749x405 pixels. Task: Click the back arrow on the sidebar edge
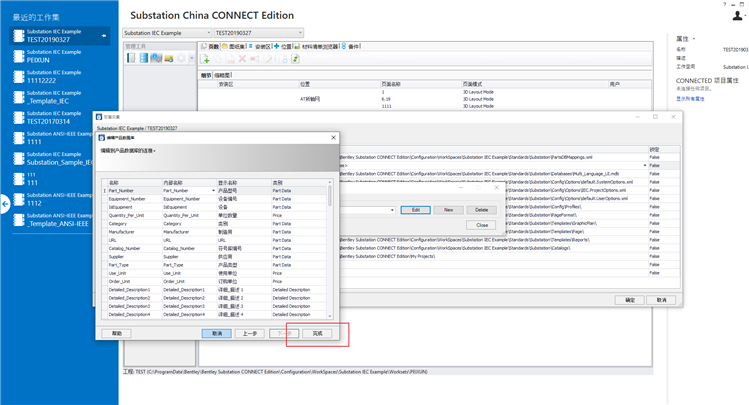pyautogui.click(x=5, y=204)
